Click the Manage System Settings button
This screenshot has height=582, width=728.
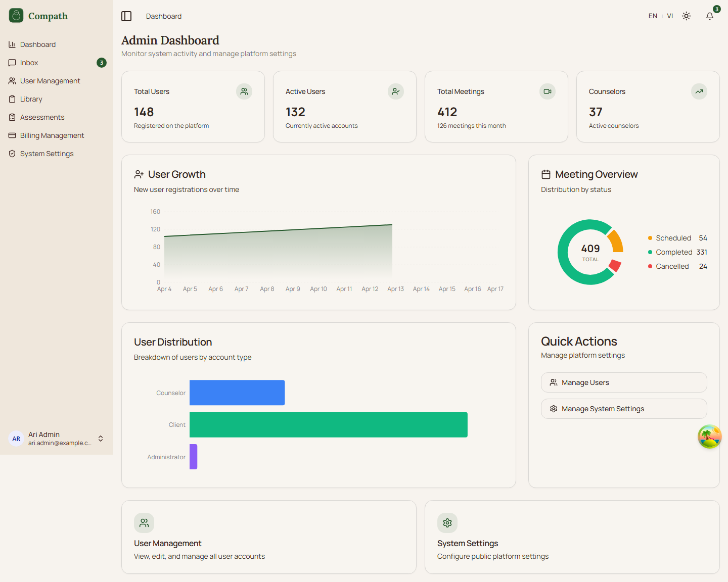pyautogui.click(x=623, y=409)
